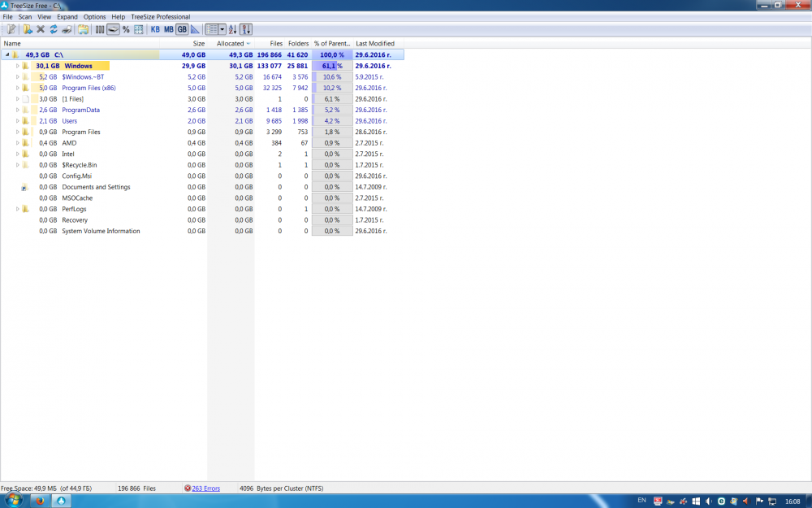812x508 pixels.
Task: Open the 263 Errors link
Action: (x=205, y=488)
